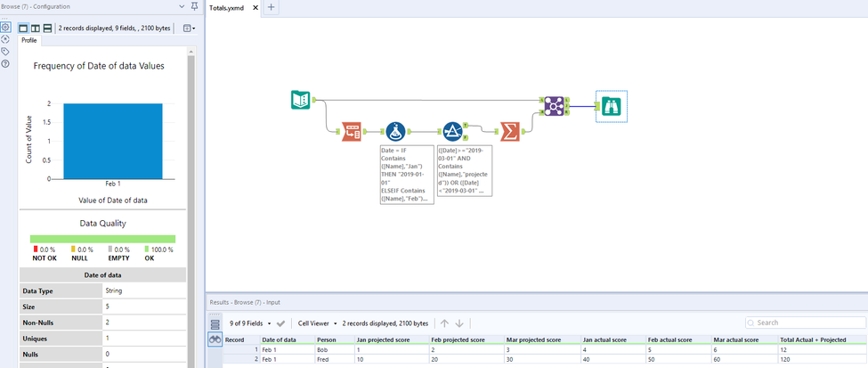
Task: Select the Total Actual + Projected column header
Action: pyautogui.click(x=822, y=339)
